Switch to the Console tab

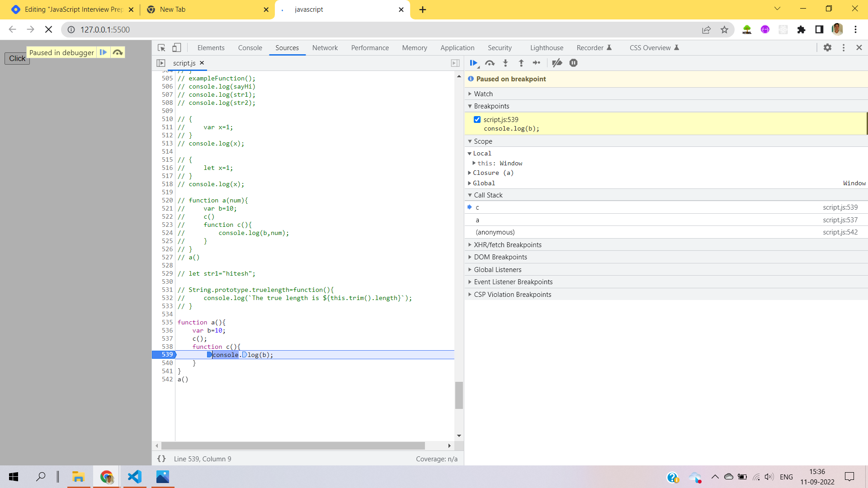250,48
